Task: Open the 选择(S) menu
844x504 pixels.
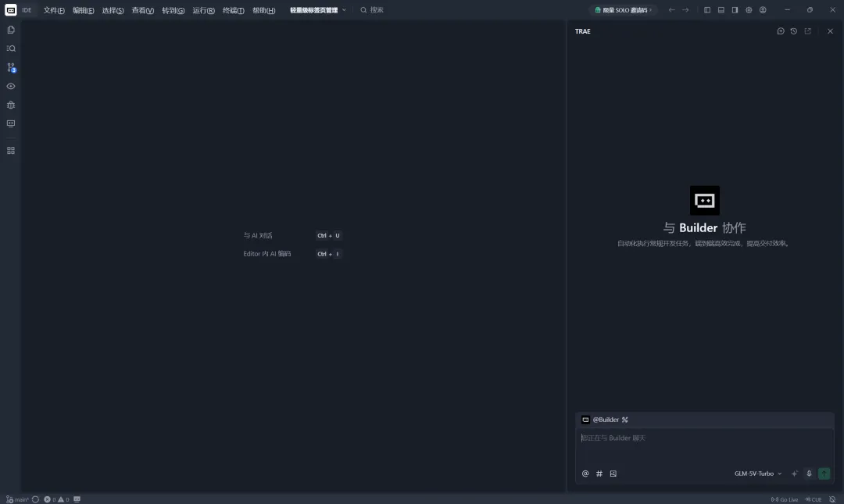Action: [x=113, y=10]
